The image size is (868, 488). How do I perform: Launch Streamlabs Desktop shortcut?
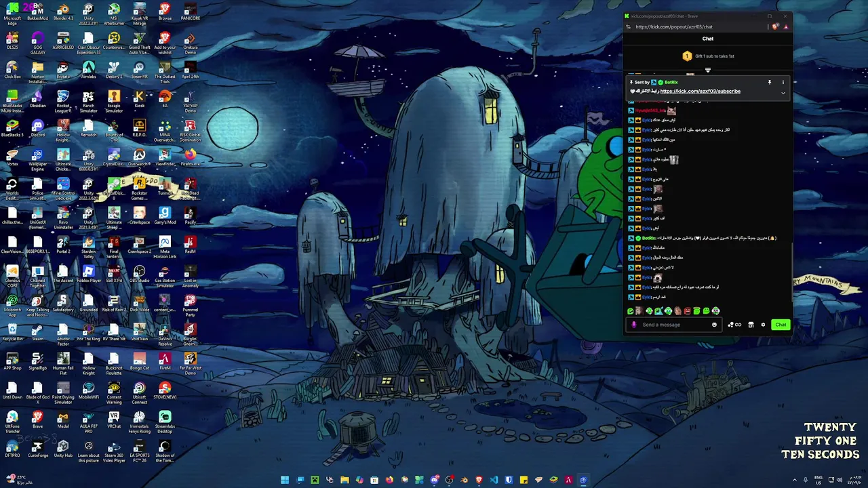coord(165,420)
